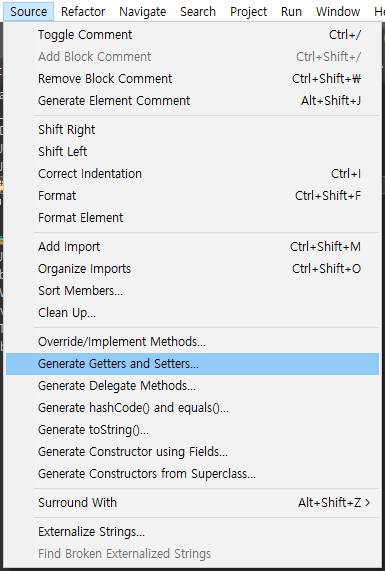Choose Remove Block Comment
This screenshot has width=385, height=571.
192,79
